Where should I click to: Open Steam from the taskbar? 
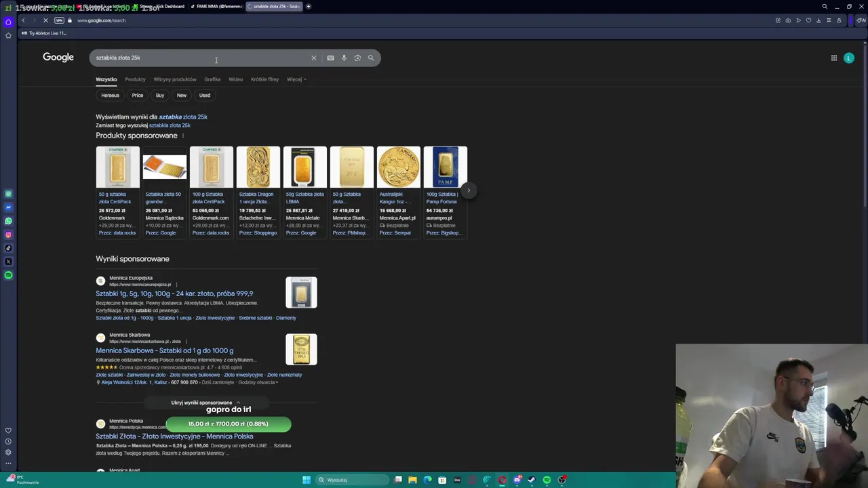click(532, 480)
